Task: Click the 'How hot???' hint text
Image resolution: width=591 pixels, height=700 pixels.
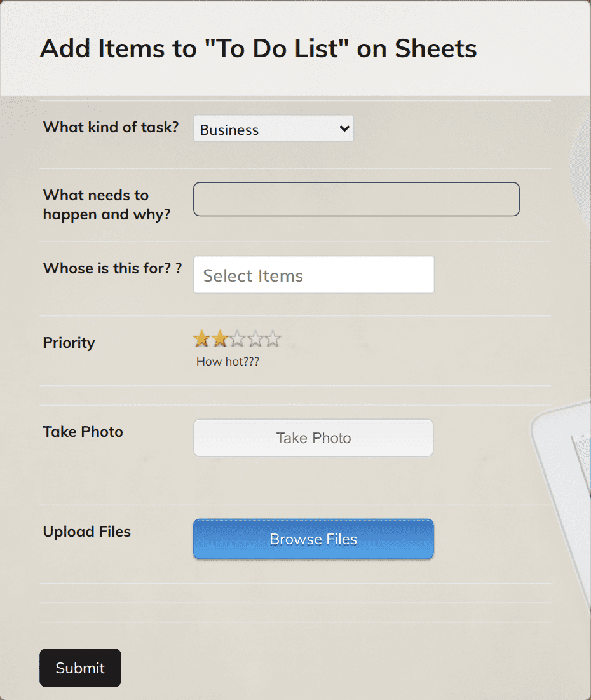Action: [228, 361]
